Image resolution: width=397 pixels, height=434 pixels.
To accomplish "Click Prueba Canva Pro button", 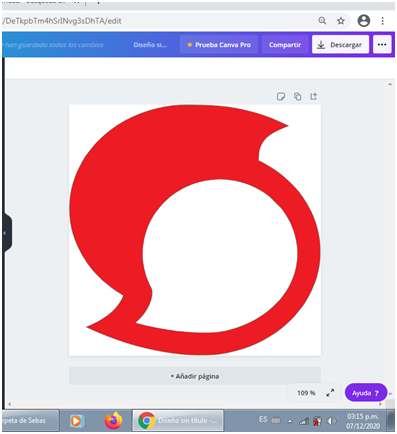I will point(219,45).
